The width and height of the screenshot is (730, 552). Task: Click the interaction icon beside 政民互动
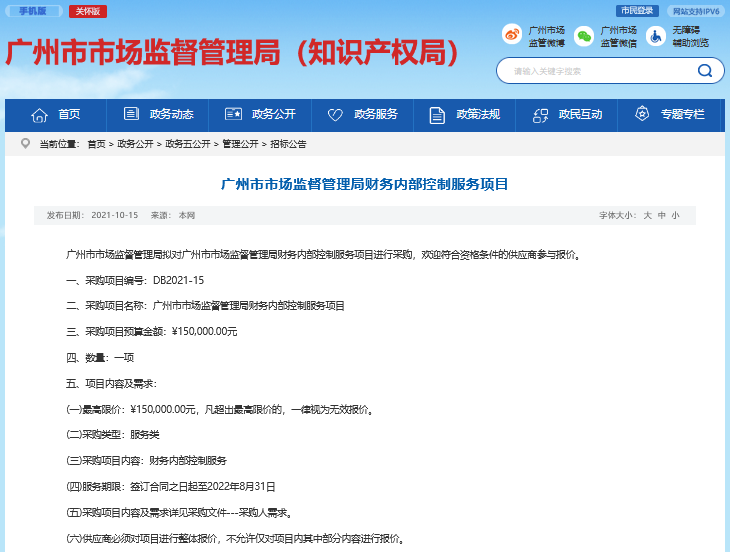pyautogui.click(x=540, y=115)
